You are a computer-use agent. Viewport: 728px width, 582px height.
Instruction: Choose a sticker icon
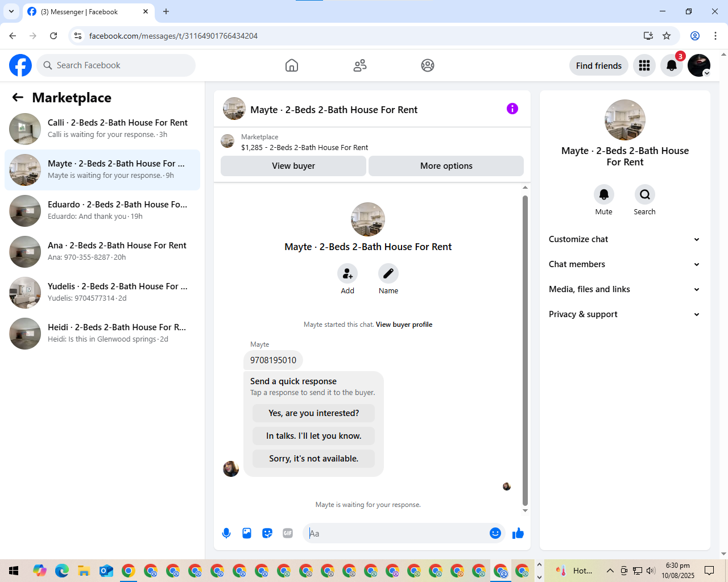pyautogui.click(x=267, y=533)
